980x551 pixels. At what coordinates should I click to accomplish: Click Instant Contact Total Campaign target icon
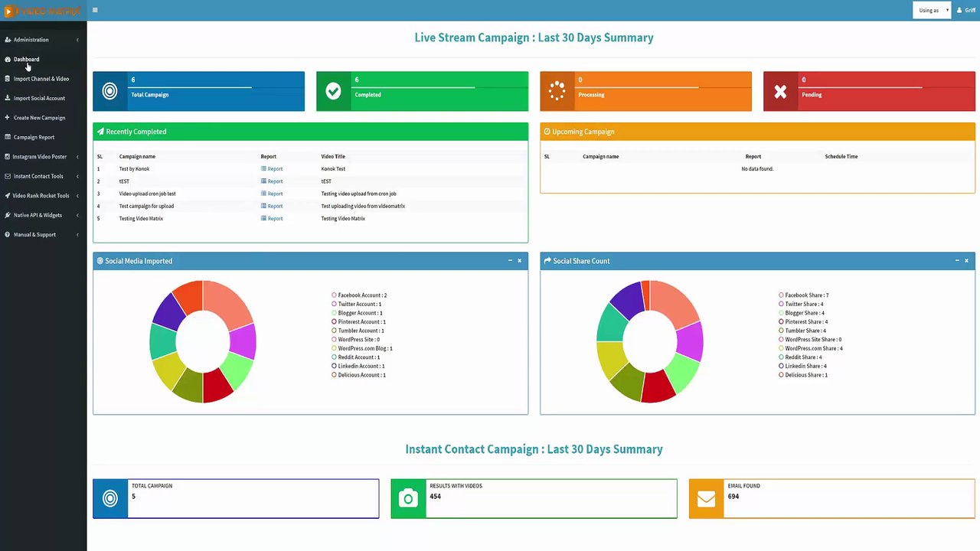pos(110,499)
